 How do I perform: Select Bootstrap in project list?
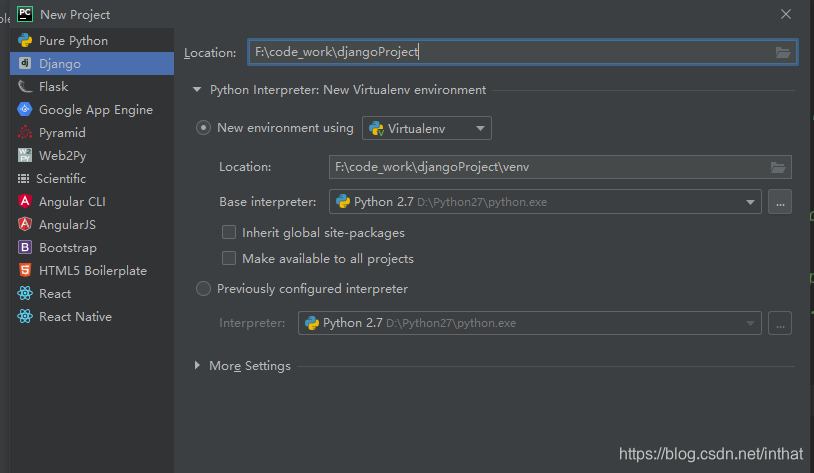[92, 247]
